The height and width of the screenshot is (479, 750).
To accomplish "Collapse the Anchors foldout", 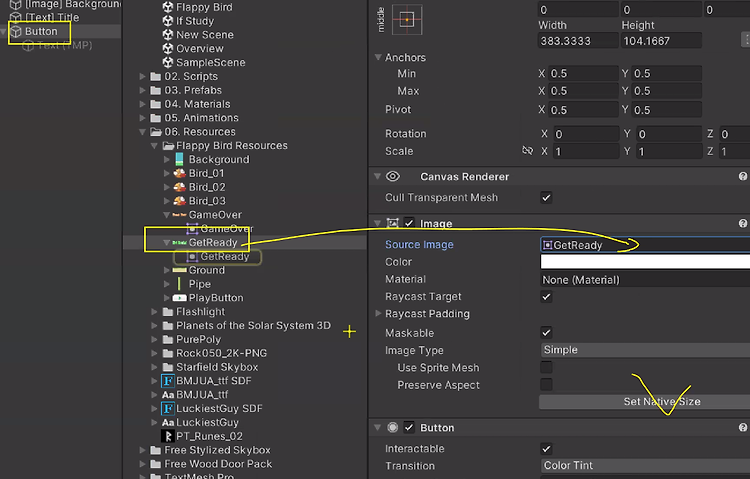I will [x=378, y=57].
